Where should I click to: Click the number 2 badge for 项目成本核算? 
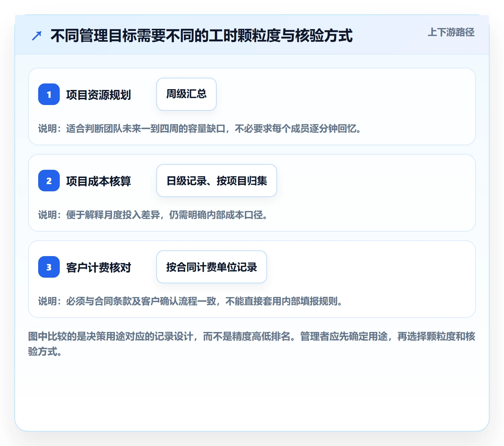pyautogui.click(x=49, y=181)
